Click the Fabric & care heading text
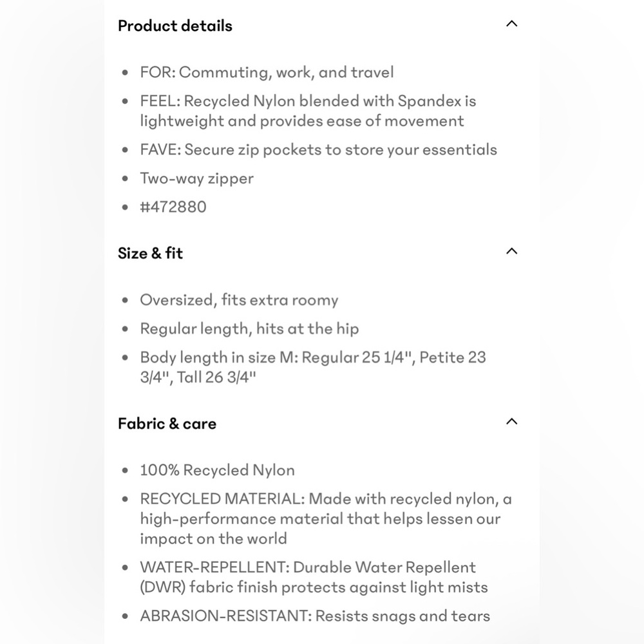 click(167, 423)
